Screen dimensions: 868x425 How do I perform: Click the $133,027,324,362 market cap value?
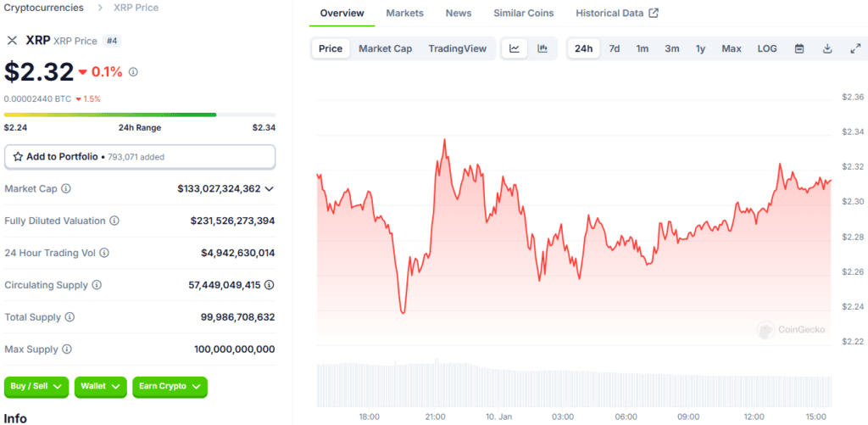click(220, 188)
